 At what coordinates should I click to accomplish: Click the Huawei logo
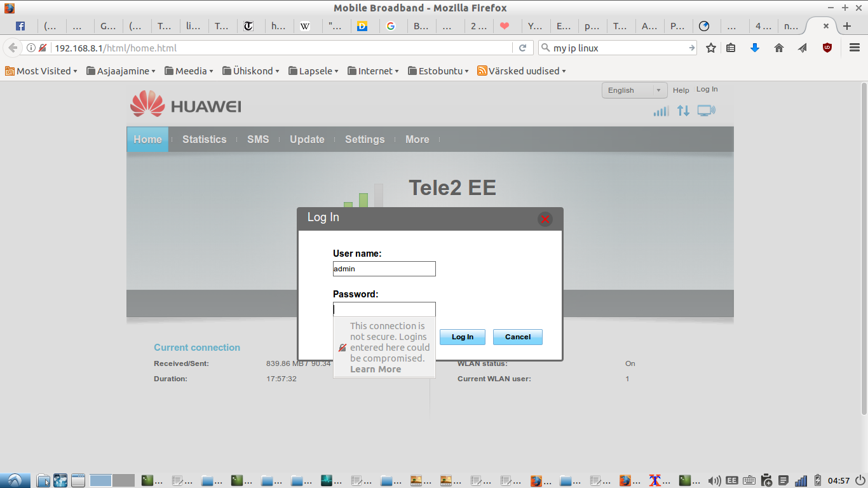[186, 104]
